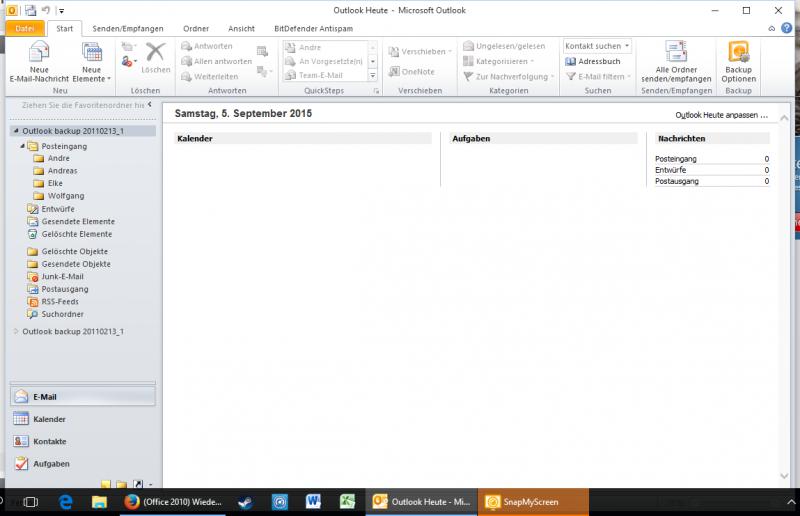Open the BitDefender Antispam tab
800x516 pixels.
pos(313,29)
